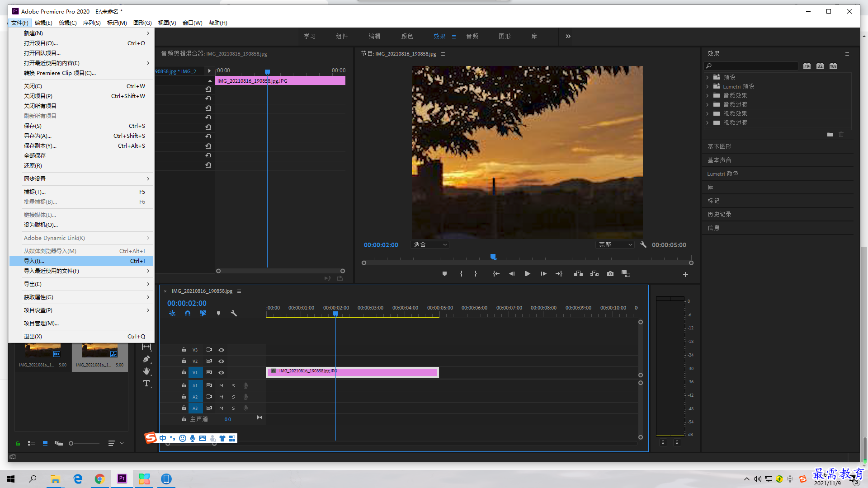
Task: Toggle nest sequence insert icon
Action: tap(172, 313)
